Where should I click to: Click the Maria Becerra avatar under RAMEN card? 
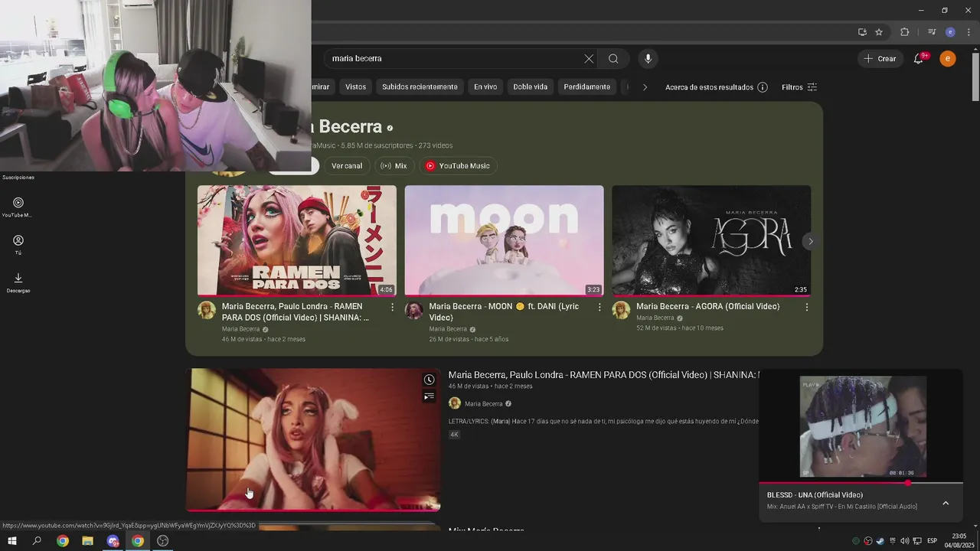(207, 310)
